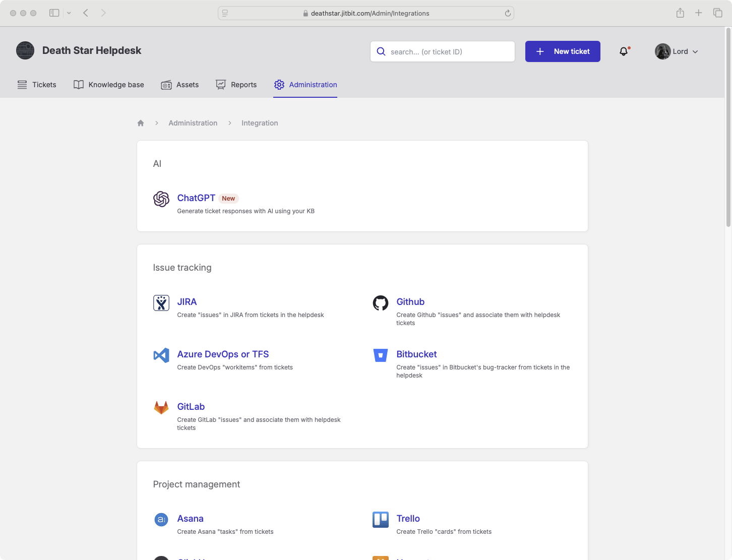Open the Bitbucket integration link

point(416,354)
